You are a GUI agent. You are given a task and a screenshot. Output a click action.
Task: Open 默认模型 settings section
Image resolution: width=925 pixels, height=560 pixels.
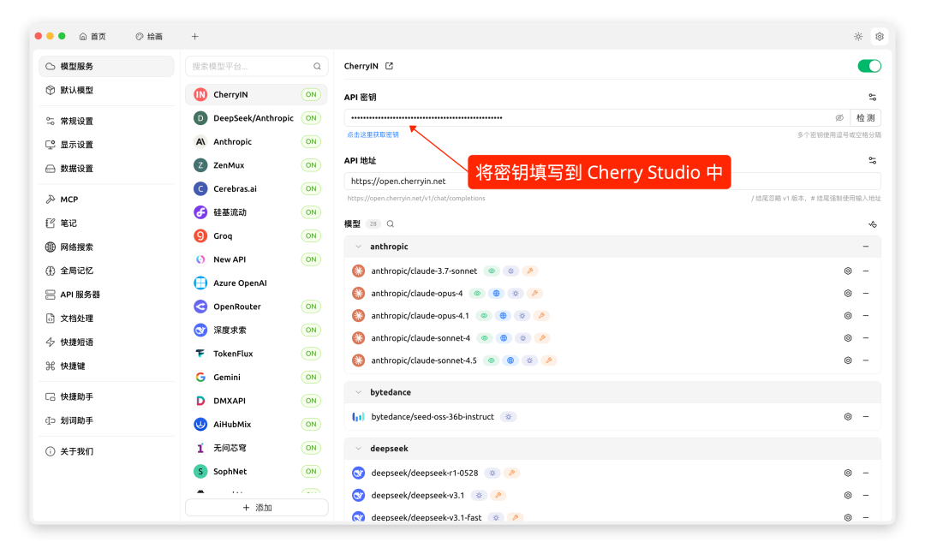(106, 90)
